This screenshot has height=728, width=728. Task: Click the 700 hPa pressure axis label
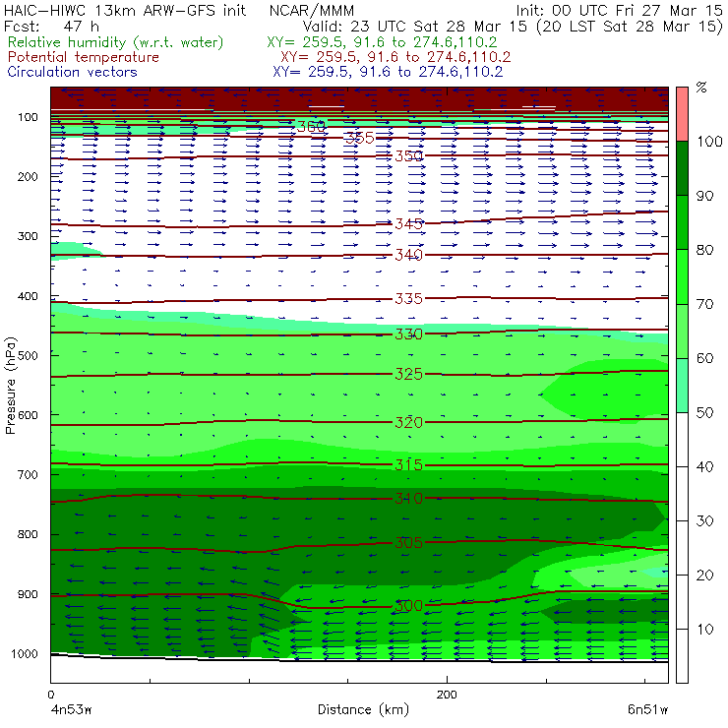tap(28, 474)
